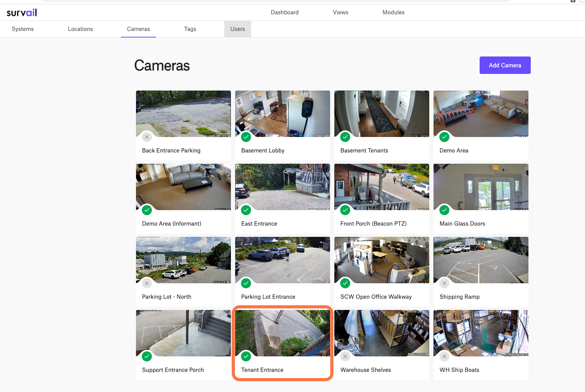This screenshot has height=392, width=585.
Task: Click Basement Tenants green check status icon
Action: [345, 137]
